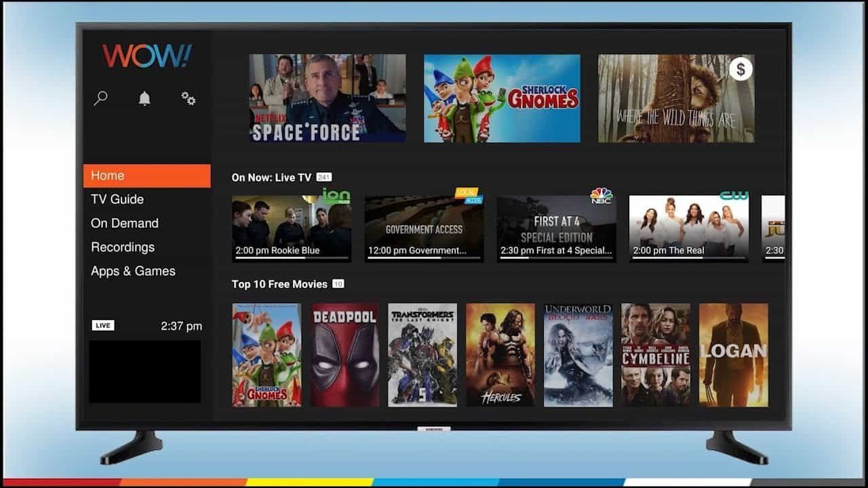Open the search magnifier icon
The width and height of the screenshot is (868, 488).
pyautogui.click(x=100, y=99)
